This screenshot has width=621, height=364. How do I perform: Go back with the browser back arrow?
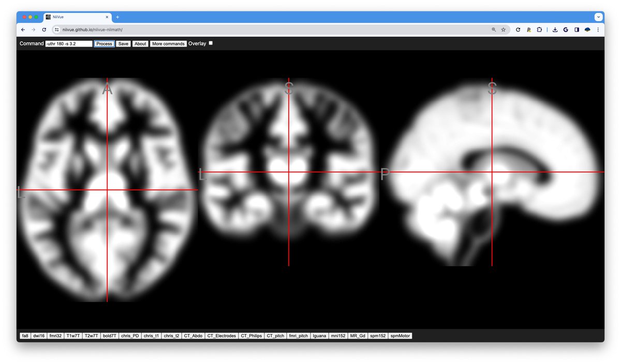click(23, 29)
